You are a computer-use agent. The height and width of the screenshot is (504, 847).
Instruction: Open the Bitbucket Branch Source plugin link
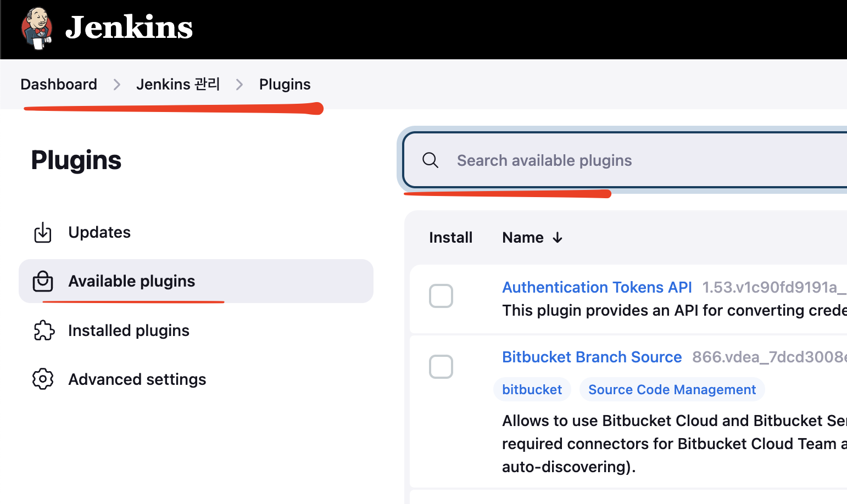592,357
